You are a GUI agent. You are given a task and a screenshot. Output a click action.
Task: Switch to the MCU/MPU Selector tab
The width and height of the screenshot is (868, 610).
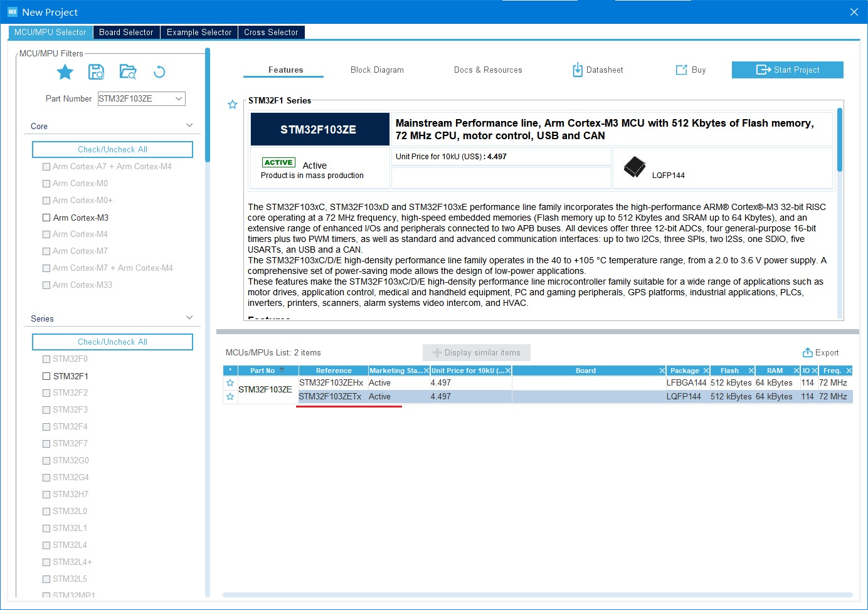50,33
